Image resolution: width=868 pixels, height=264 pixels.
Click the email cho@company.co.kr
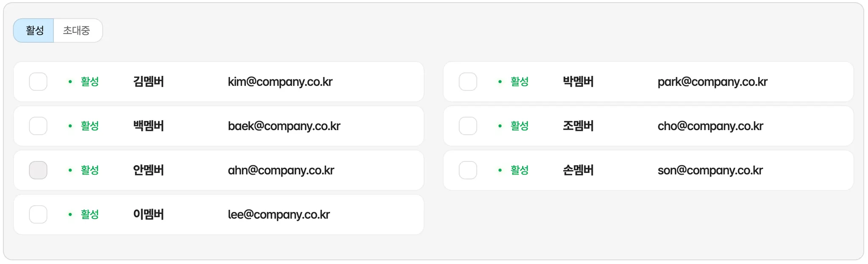[710, 126]
